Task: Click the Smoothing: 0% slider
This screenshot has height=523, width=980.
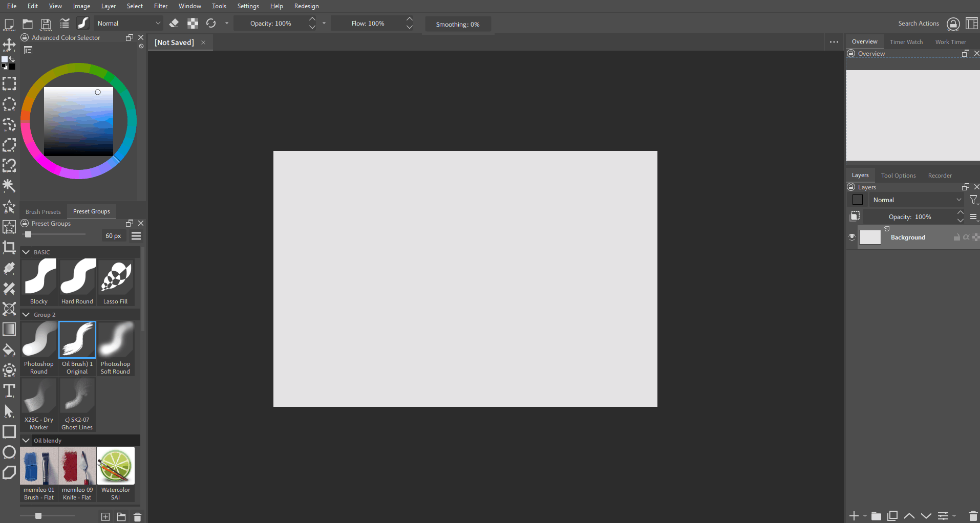Action: [457, 24]
